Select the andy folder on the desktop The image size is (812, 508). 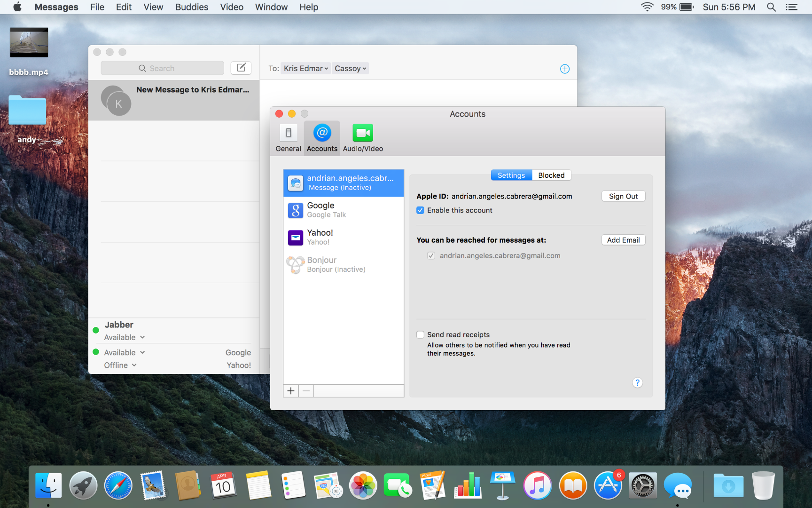click(x=27, y=111)
